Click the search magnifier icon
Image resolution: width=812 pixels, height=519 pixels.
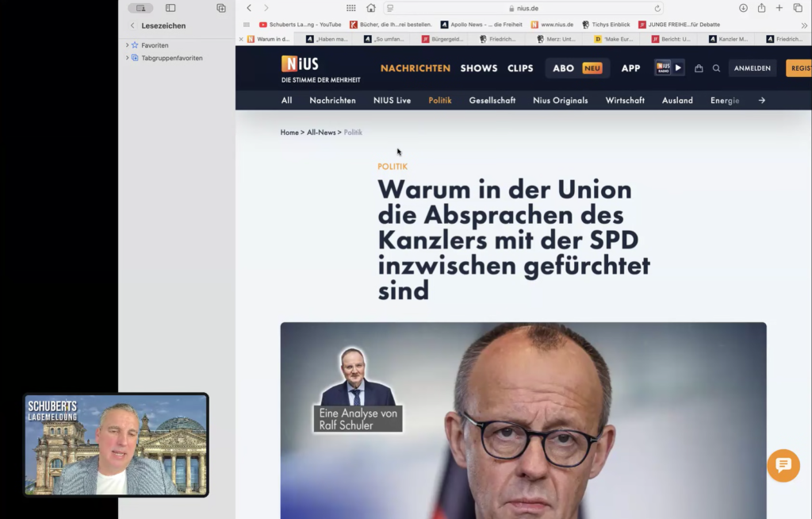click(x=716, y=68)
